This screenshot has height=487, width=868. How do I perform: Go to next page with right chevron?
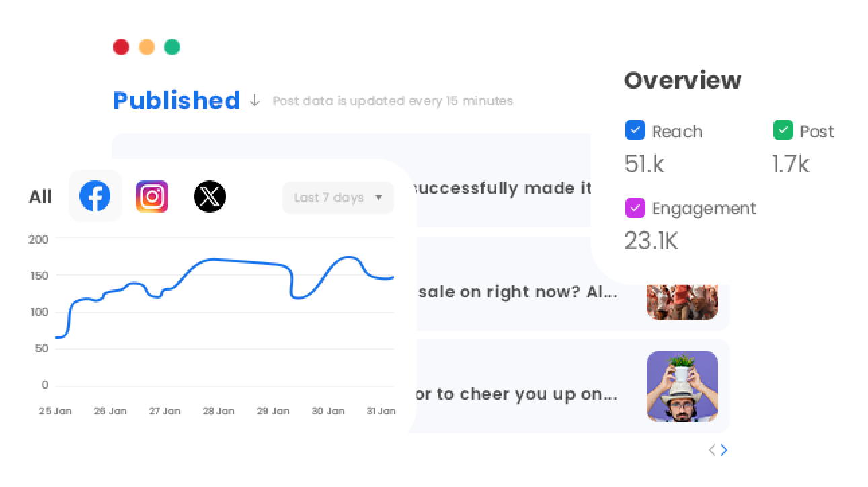click(724, 450)
